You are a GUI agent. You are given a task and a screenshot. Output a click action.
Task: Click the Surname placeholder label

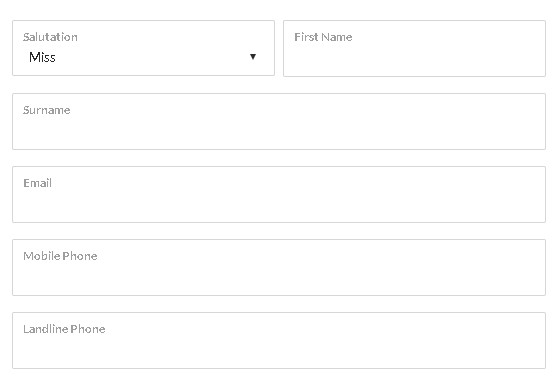47,110
